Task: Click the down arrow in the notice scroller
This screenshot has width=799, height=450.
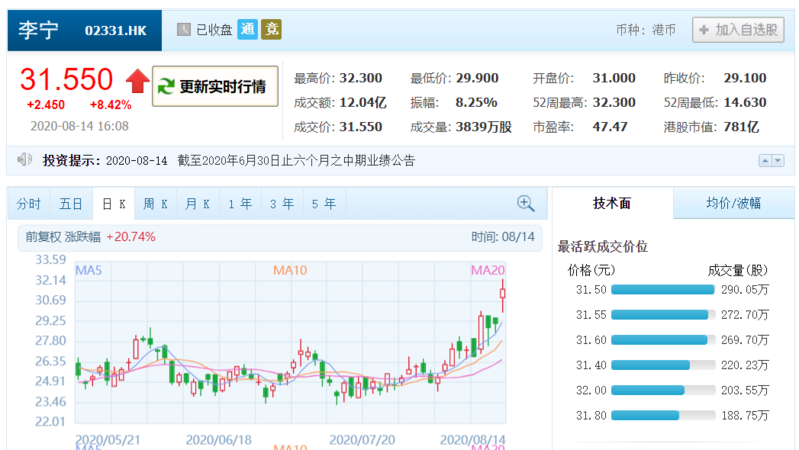Action: [x=777, y=161]
